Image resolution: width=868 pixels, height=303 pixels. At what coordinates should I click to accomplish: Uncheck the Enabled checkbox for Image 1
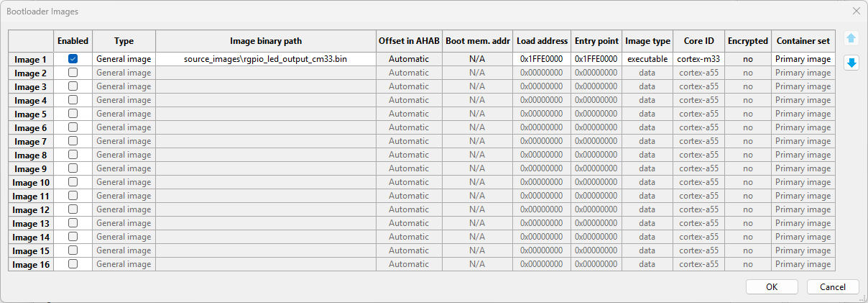coord(73,59)
